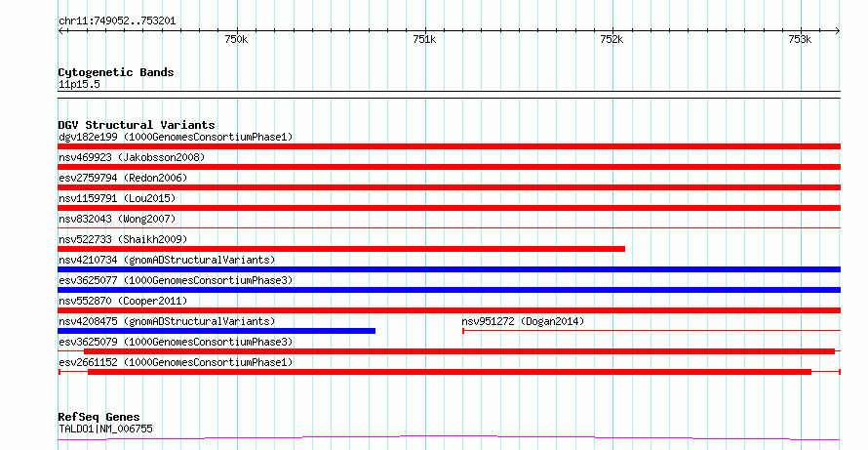868x450 pixels.
Task: Open the Cytogenetic Bands track heading
Action: (x=116, y=72)
